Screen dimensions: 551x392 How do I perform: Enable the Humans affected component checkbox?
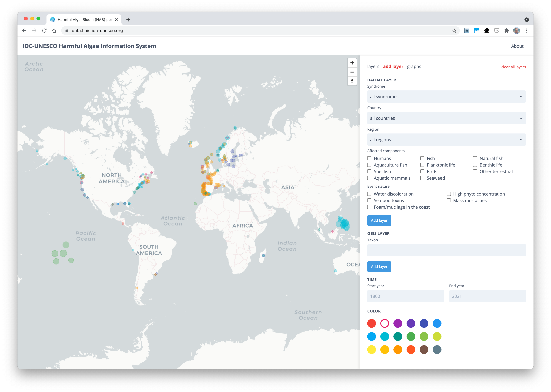(369, 158)
